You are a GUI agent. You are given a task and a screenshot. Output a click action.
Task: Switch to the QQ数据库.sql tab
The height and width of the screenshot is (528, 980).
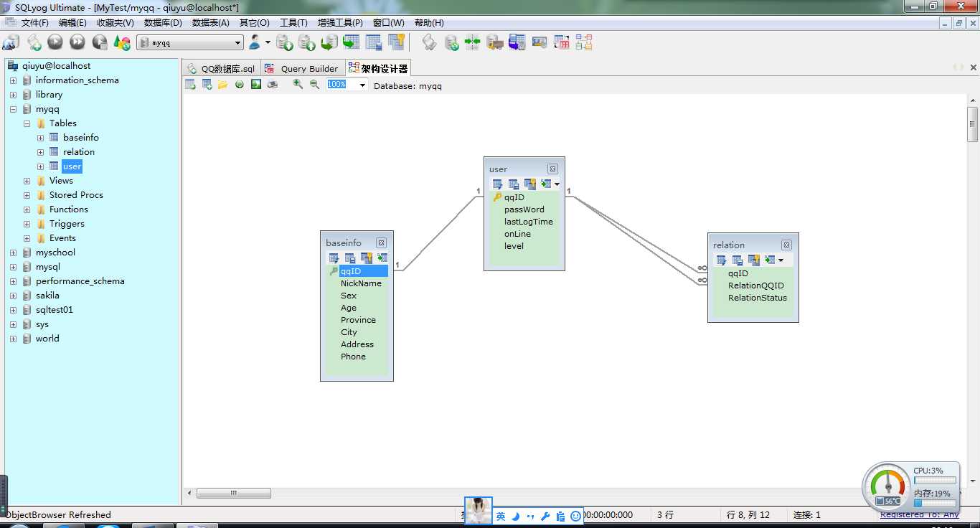click(221, 69)
